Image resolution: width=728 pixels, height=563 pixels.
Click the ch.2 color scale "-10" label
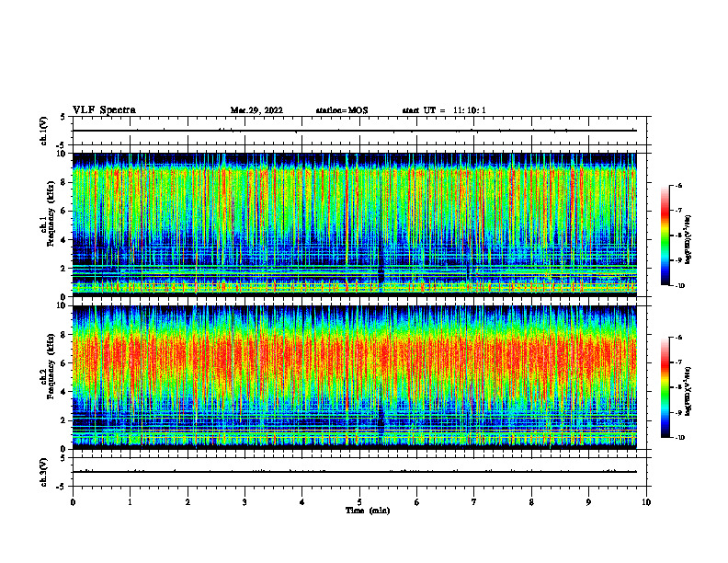(x=679, y=438)
